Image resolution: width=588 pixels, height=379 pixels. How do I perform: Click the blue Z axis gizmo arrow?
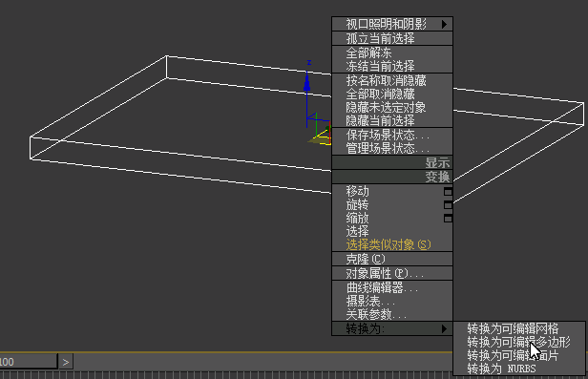[306, 82]
